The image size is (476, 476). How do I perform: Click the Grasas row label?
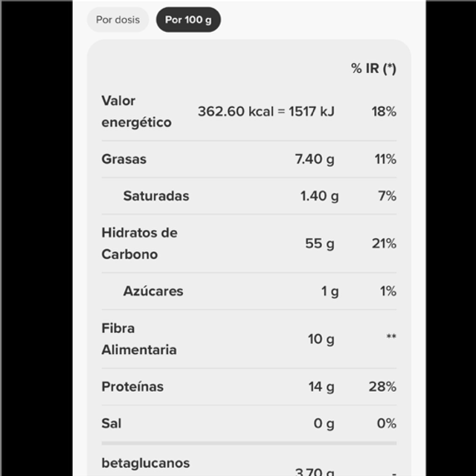(x=124, y=159)
